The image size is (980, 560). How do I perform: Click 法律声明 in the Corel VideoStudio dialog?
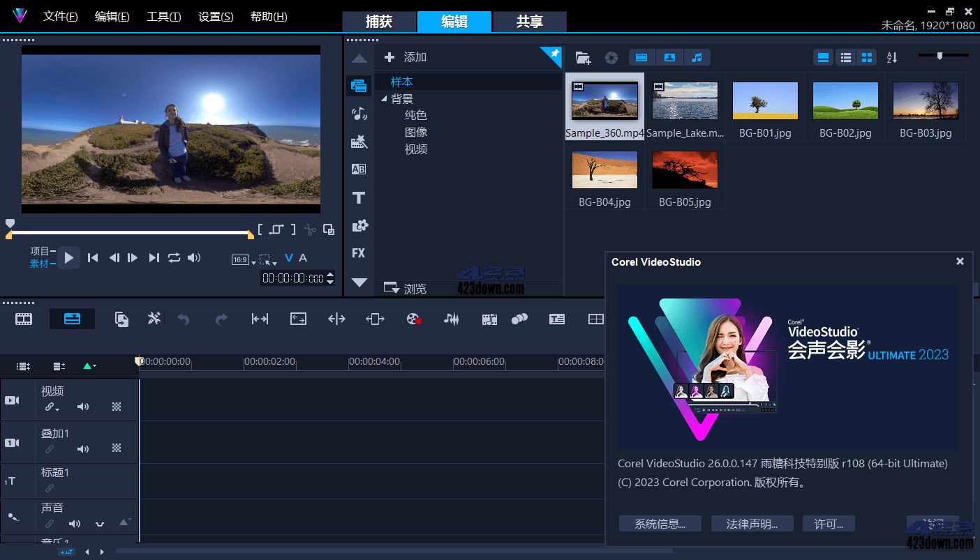pyautogui.click(x=752, y=523)
